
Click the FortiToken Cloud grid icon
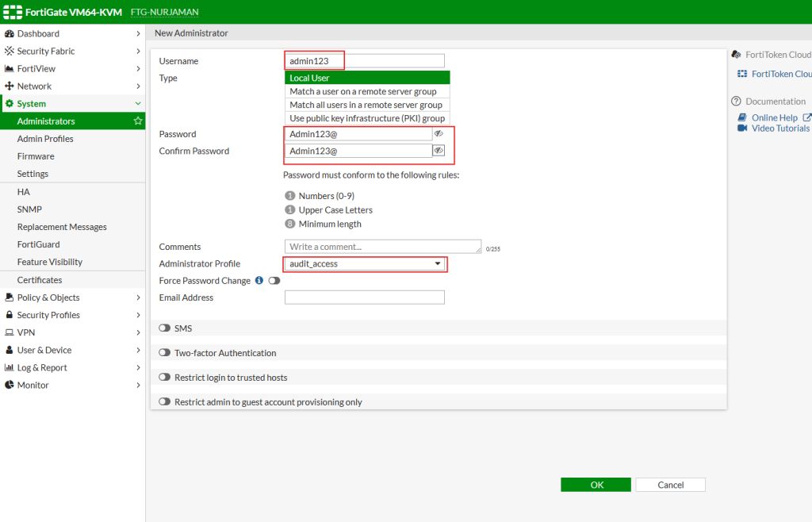(x=742, y=74)
